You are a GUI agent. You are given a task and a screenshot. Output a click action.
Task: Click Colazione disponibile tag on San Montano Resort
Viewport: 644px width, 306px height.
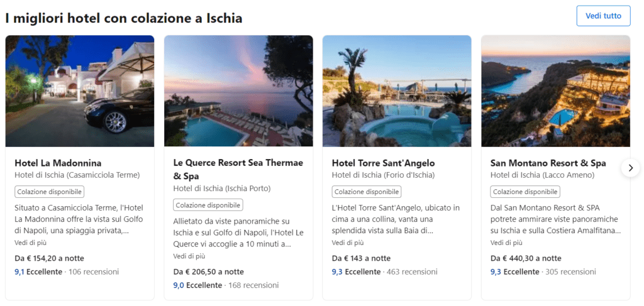(x=525, y=192)
